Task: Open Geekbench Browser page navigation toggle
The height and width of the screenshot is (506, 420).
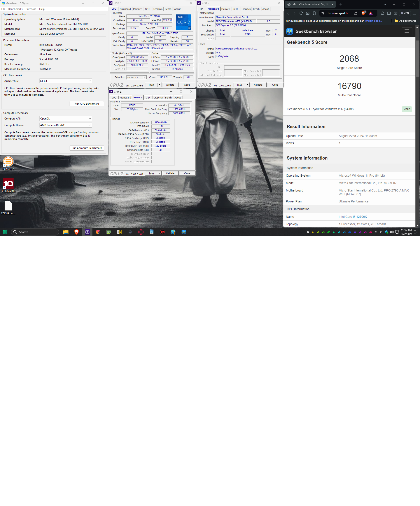Action: pos(407,31)
